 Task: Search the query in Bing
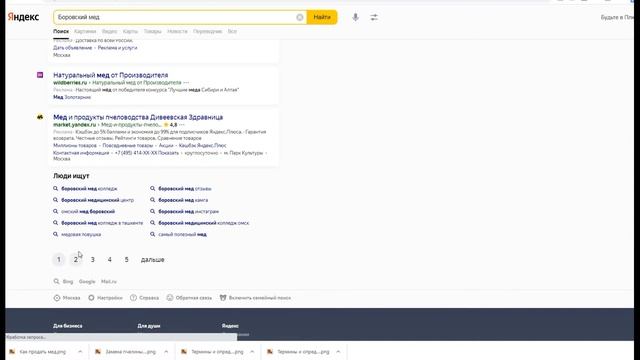(68, 282)
